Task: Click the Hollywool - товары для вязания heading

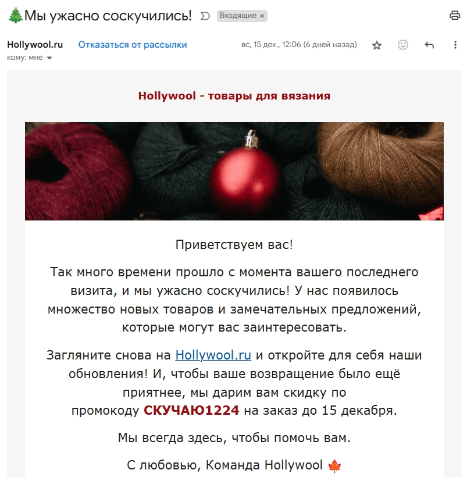Action: [x=234, y=96]
